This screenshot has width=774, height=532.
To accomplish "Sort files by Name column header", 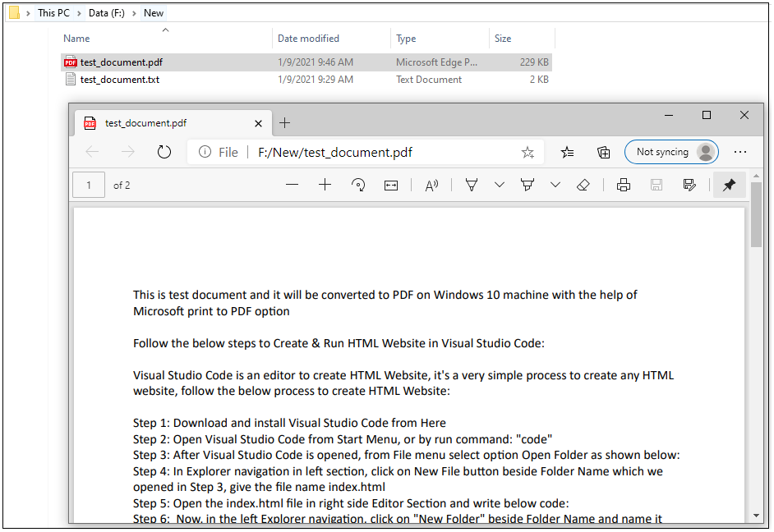I will tap(76, 39).
